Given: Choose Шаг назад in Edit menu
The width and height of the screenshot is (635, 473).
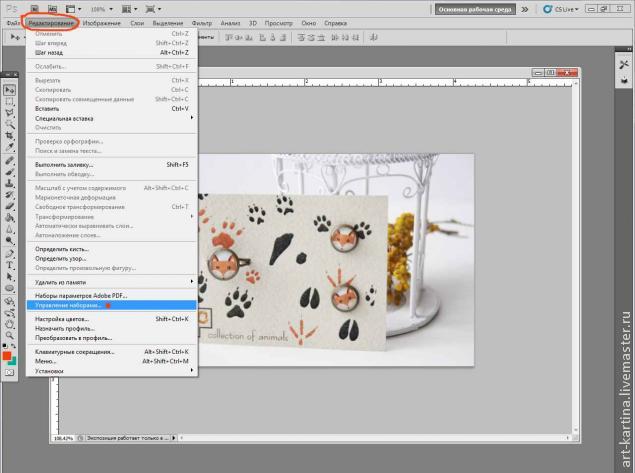Looking at the screenshot, I should pyautogui.click(x=111, y=52).
